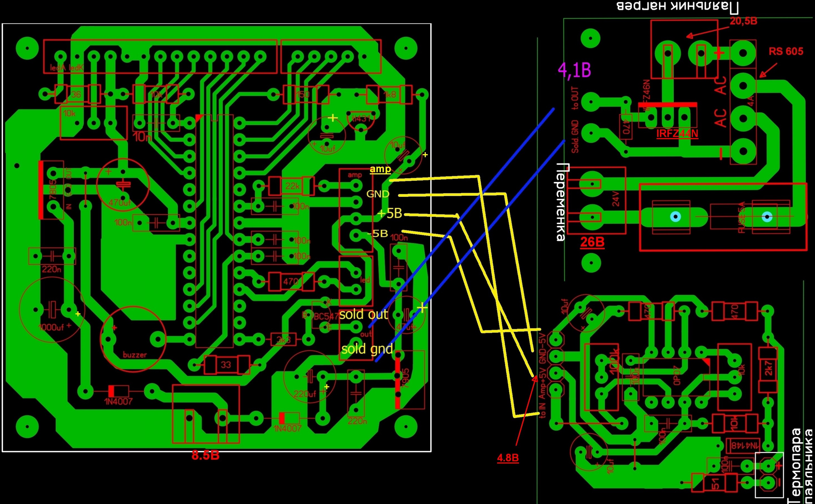Click the sold gnd label
Viewport: 815px width, 504px height.
[x=367, y=349]
